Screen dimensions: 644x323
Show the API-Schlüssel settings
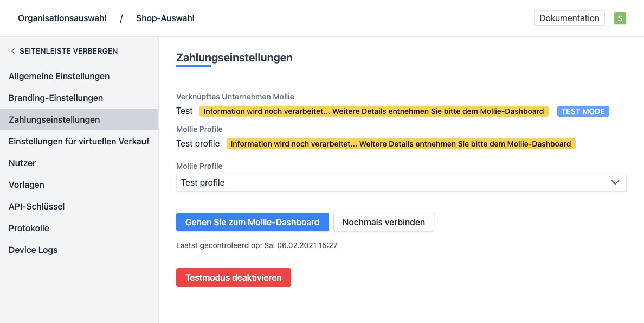[37, 206]
